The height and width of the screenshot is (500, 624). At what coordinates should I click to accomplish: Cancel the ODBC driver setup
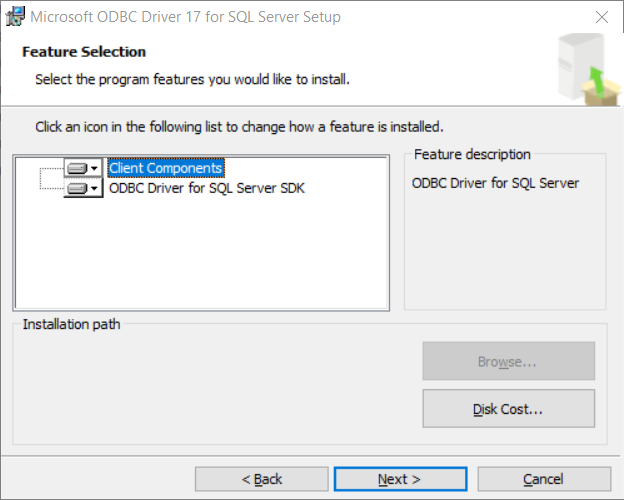pos(544,479)
